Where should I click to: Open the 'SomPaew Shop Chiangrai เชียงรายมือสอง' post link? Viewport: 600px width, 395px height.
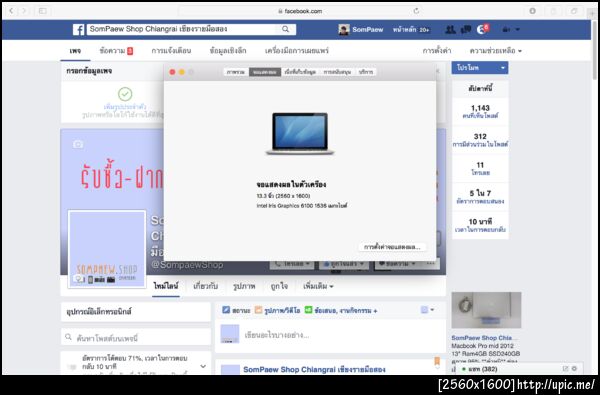pos(315,370)
